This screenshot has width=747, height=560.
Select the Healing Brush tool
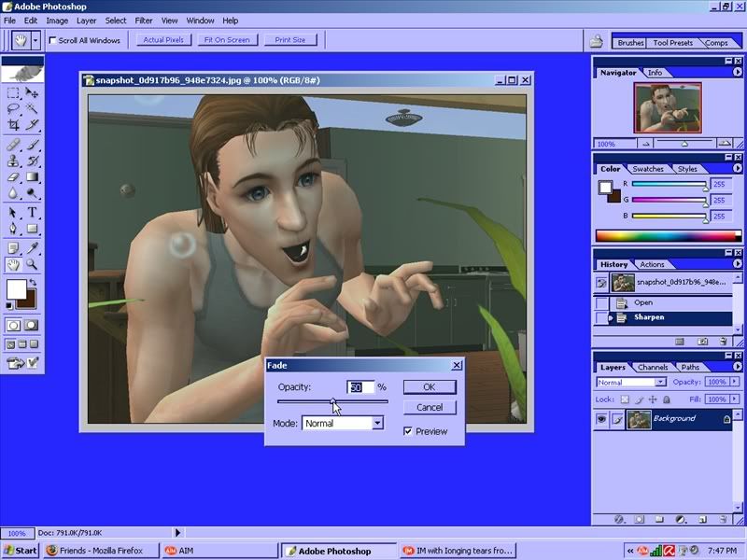(13, 145)
